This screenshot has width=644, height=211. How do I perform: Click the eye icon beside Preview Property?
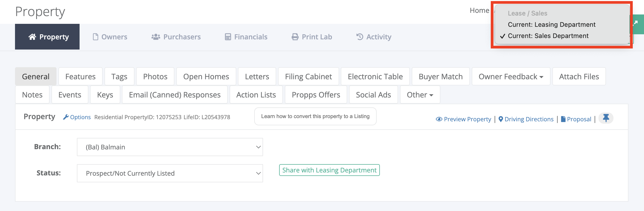(x=439, y=119)
